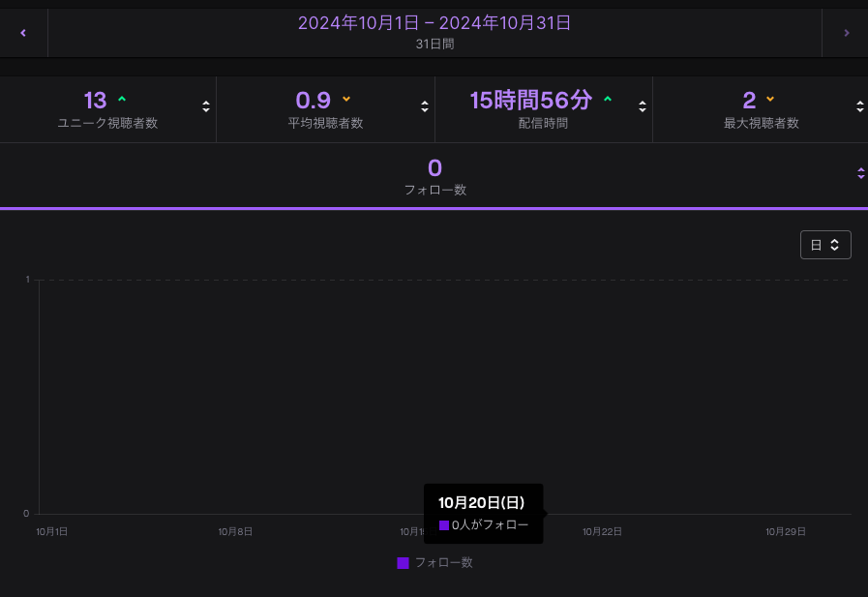Open metric selector arrows on 平均視聴者数 tile

[425, 106]
